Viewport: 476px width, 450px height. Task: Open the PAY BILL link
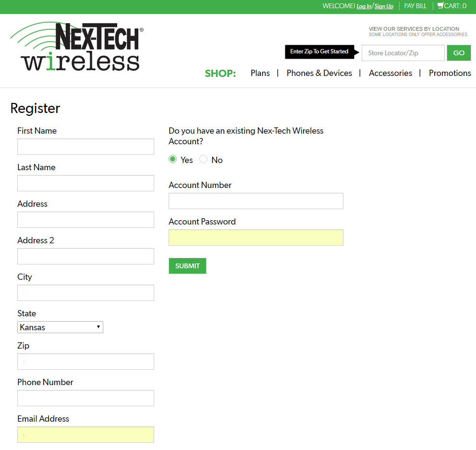pyautogui.click(x=415, y=6)
